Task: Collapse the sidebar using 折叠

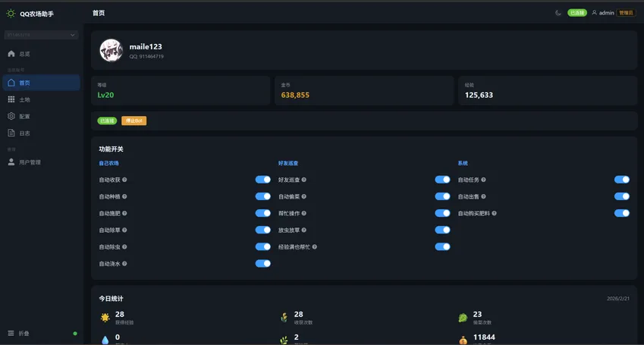Action: (x=23, y=334)
